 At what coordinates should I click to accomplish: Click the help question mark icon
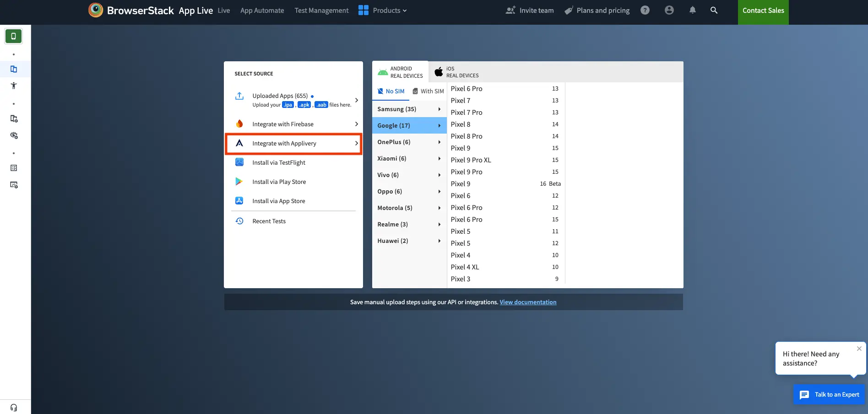click(645, 10)
